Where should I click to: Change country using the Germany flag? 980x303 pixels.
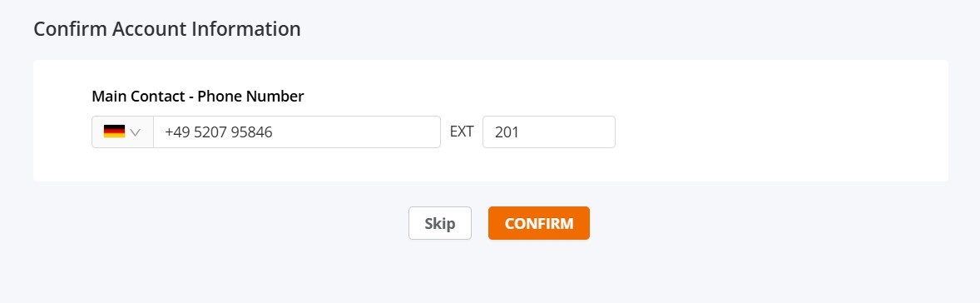click(114, 132)
